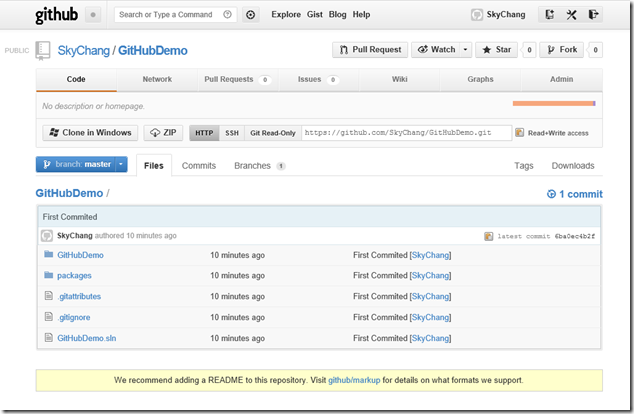Click GitHubDemo repo name in title
Image resolution: width=634 pixels, height=414 pixels.
pos(152,51)
